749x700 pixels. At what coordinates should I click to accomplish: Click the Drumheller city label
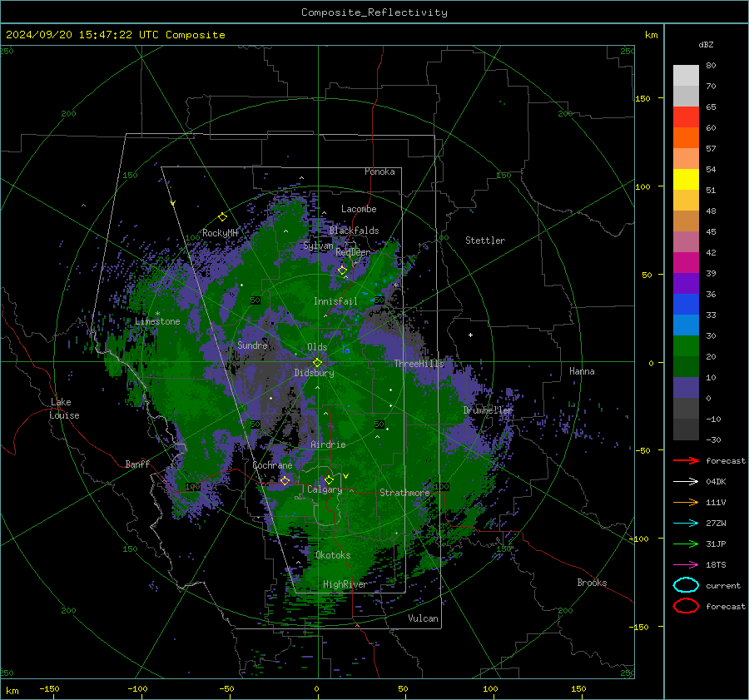pos(488,410)
